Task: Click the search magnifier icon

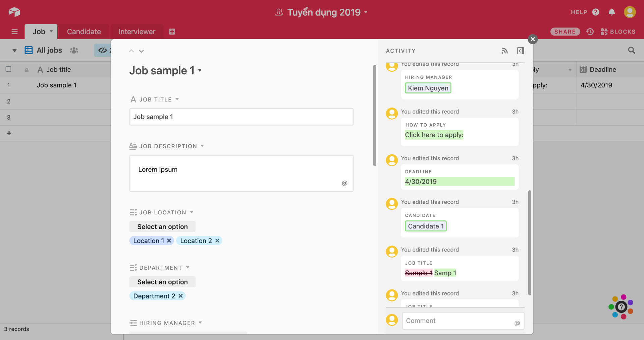Action: click(631, 50)
